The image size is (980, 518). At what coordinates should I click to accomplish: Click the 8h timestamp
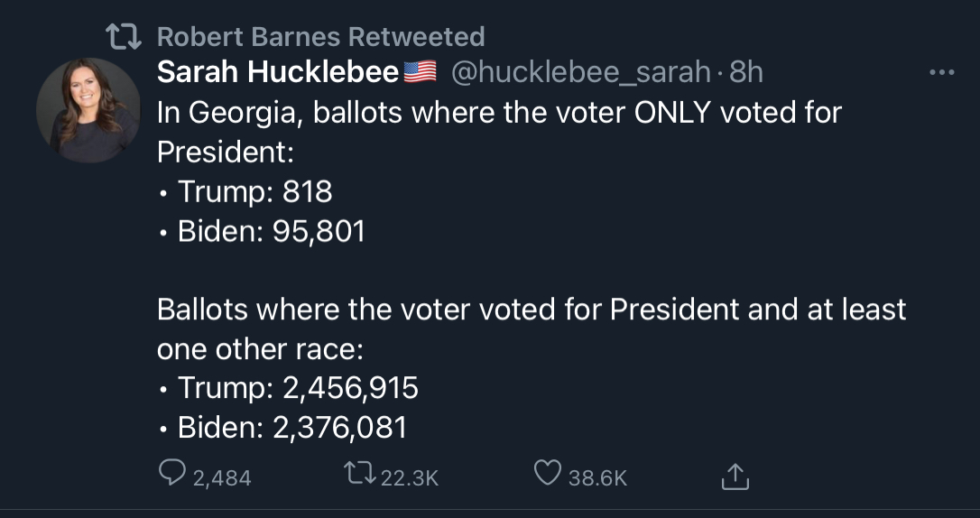(x=746, y=73)
